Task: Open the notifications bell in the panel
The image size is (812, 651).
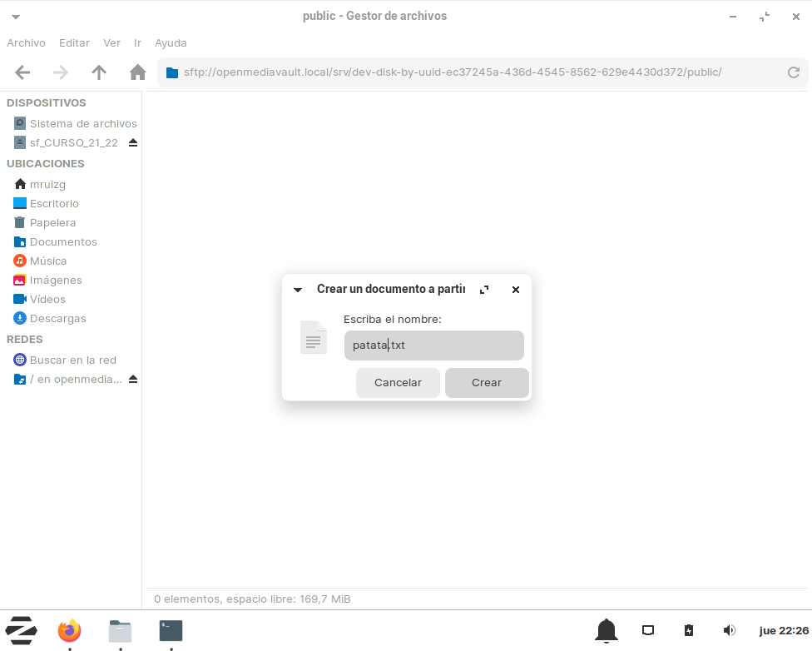Action: click(607, 631)
